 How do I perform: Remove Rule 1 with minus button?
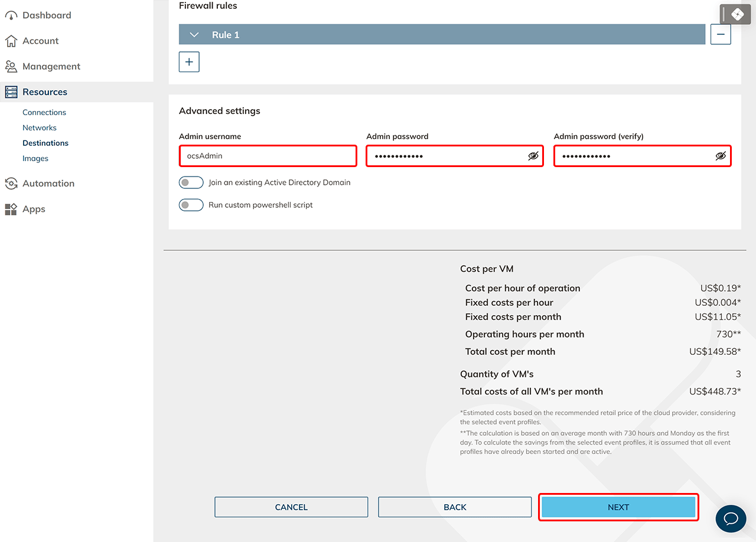721,35
